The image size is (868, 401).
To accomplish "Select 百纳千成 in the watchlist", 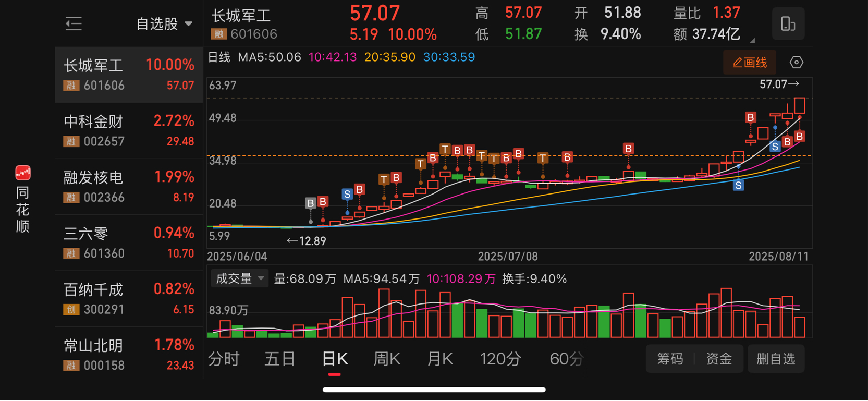I will tap(129, 299).
